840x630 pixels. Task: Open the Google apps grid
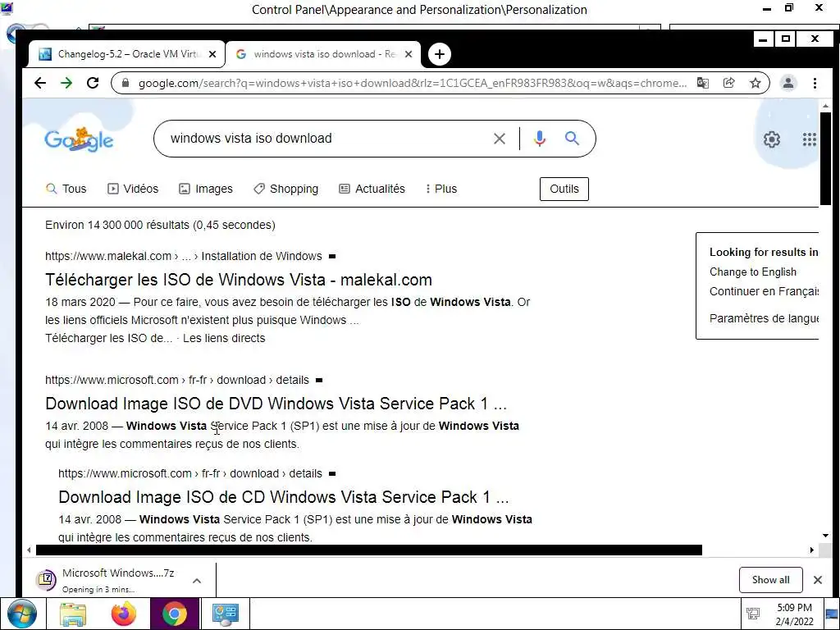point(810,139)
